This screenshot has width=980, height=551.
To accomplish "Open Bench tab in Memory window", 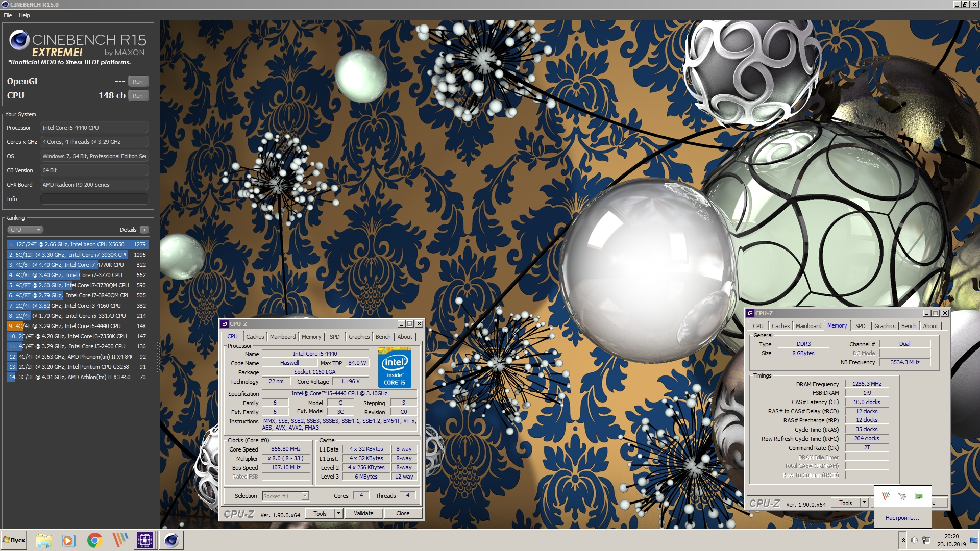I will [x=909, y=326].
